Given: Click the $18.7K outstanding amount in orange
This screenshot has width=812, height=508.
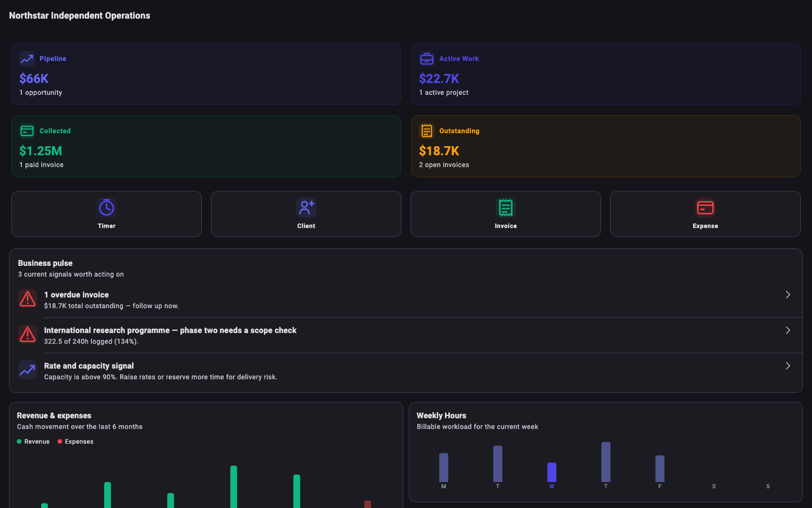Looking at the screenshot, I should click(439, 151).
